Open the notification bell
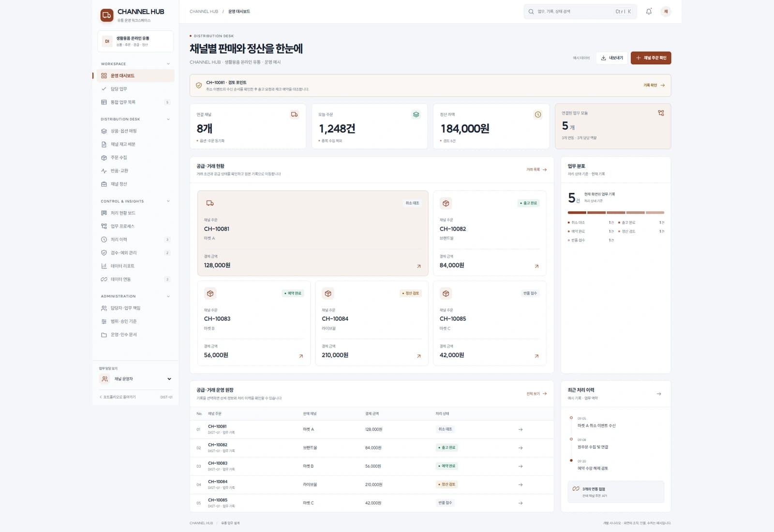 tap(649, 12)
